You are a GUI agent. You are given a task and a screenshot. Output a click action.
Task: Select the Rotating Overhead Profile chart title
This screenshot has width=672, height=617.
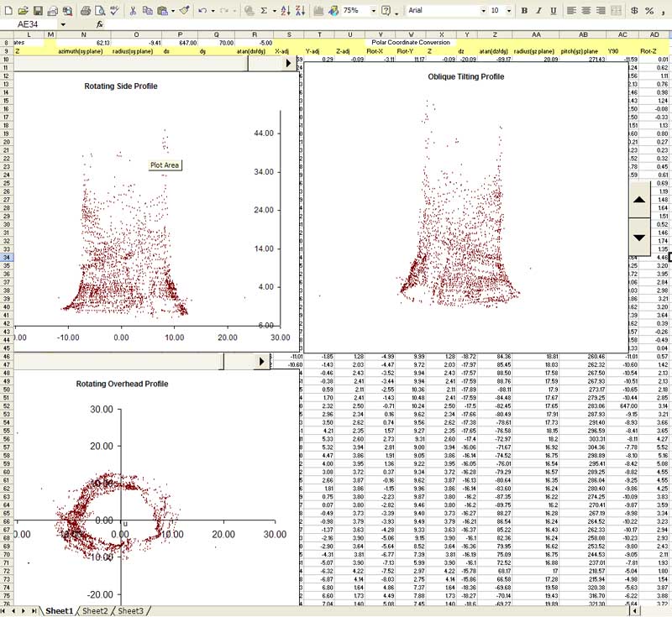point(122,384)
